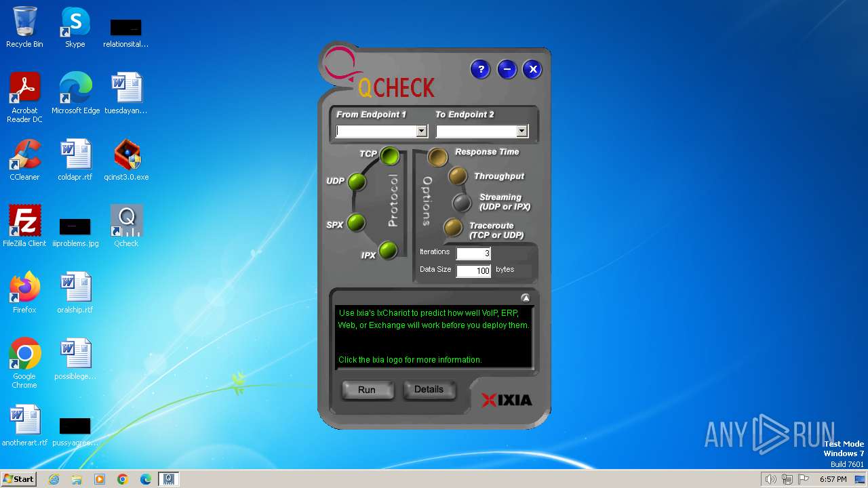Select the TCP protocol button

389,156
